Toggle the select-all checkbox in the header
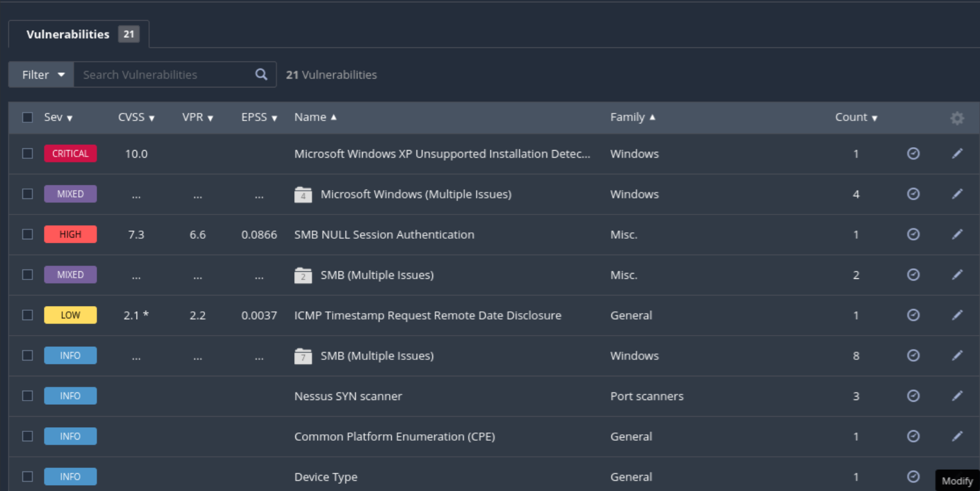The image size is (980, 491). (28, 118)
